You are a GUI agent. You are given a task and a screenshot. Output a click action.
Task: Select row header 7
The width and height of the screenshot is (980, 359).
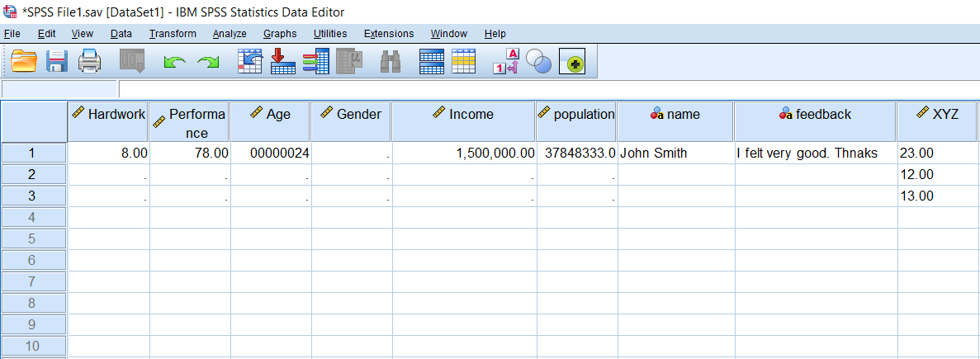point(33,281)
